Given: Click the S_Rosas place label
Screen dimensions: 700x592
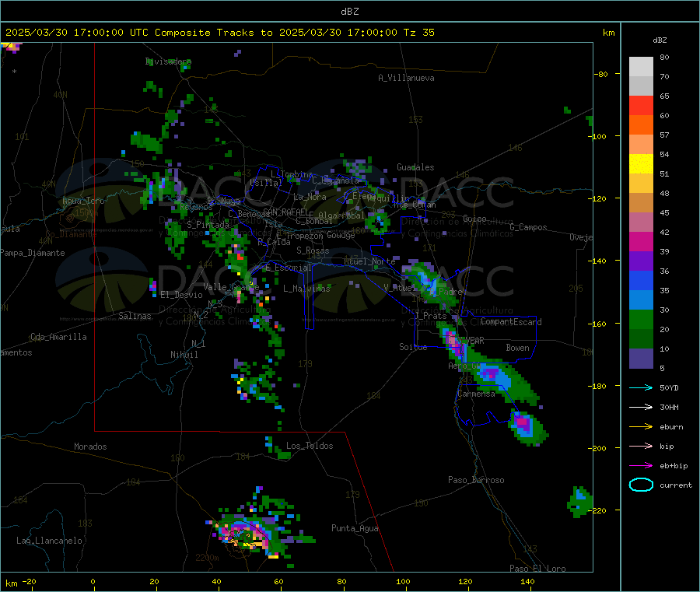Looking at the screenshot, I should tap(313, 250).
